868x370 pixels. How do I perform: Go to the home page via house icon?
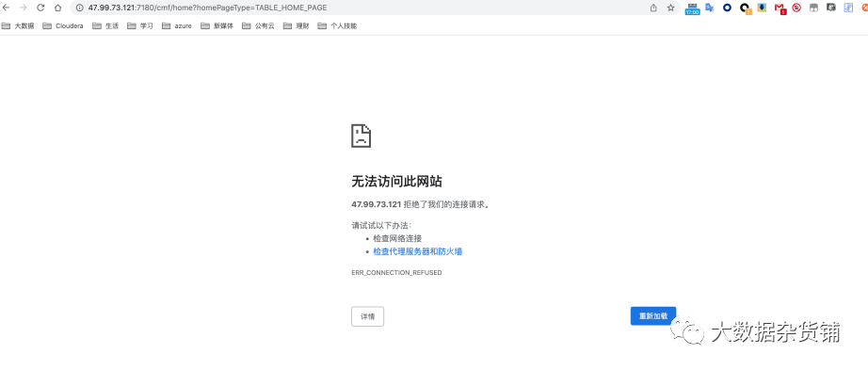[x=57, y=8]
